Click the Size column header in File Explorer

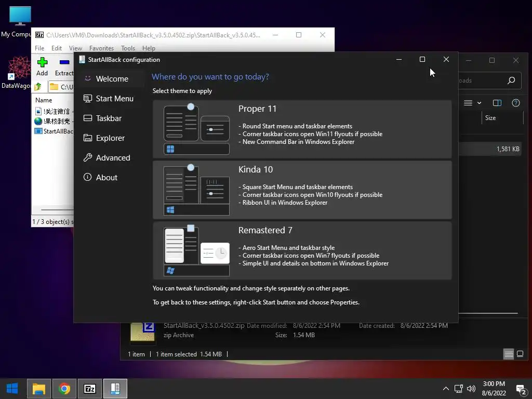[490, 118]
